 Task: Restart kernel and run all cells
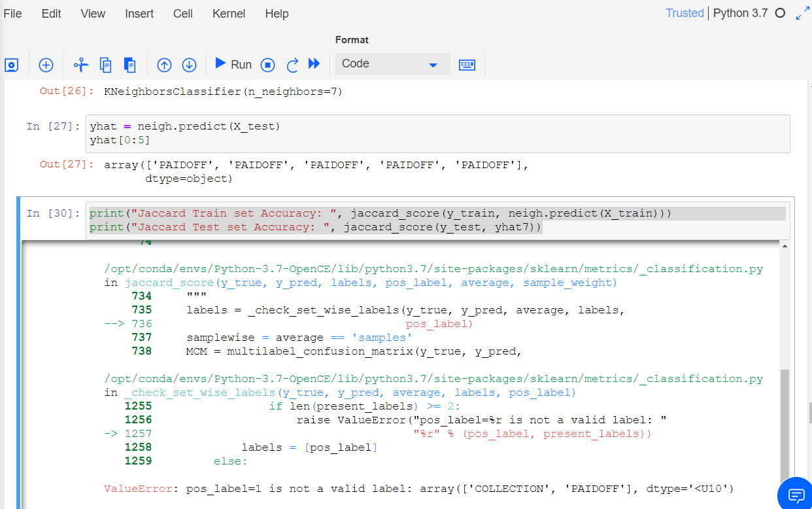[314, 64]
